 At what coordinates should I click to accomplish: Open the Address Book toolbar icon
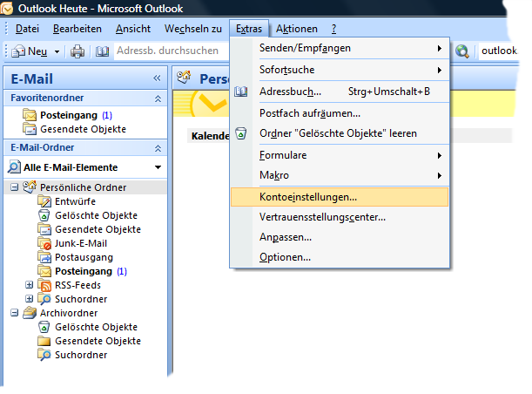(x=102, y=51)
